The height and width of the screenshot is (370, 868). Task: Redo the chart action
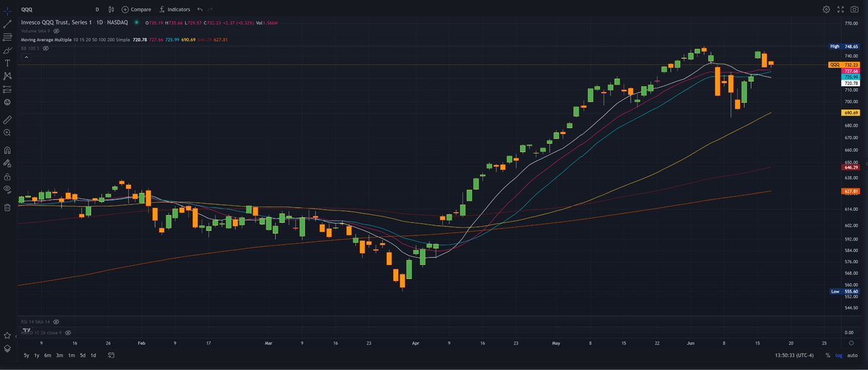pyautogui.click(x=210, y=9)
